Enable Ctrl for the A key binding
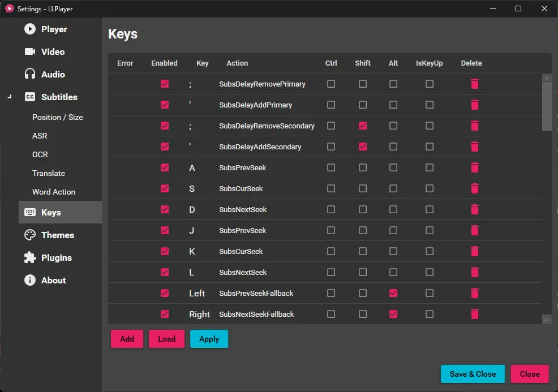558x392 pixels. pos(331,167)
